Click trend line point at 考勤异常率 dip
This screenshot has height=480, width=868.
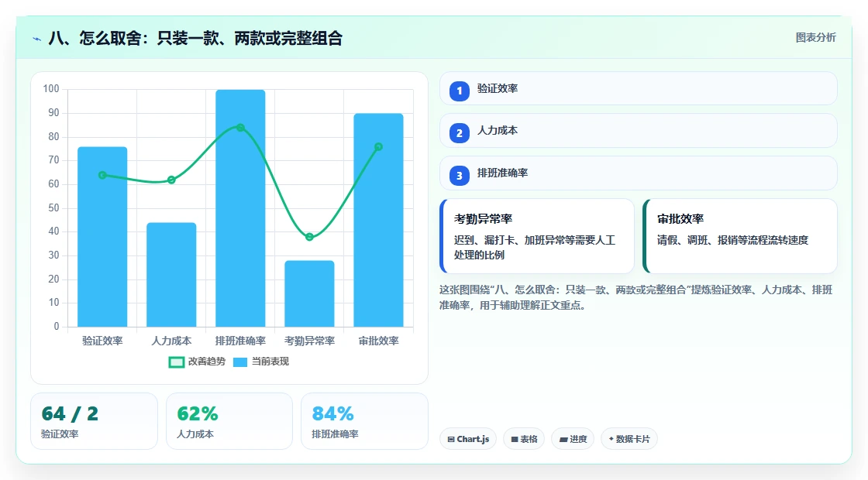(x=309, y=237)
